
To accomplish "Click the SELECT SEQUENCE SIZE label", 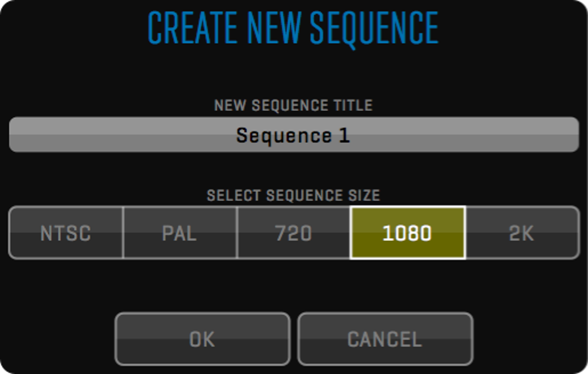I will coord(294,196).
